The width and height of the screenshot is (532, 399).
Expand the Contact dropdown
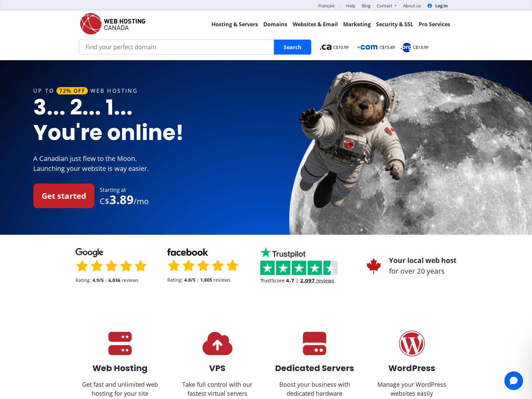tap(386, 6)
